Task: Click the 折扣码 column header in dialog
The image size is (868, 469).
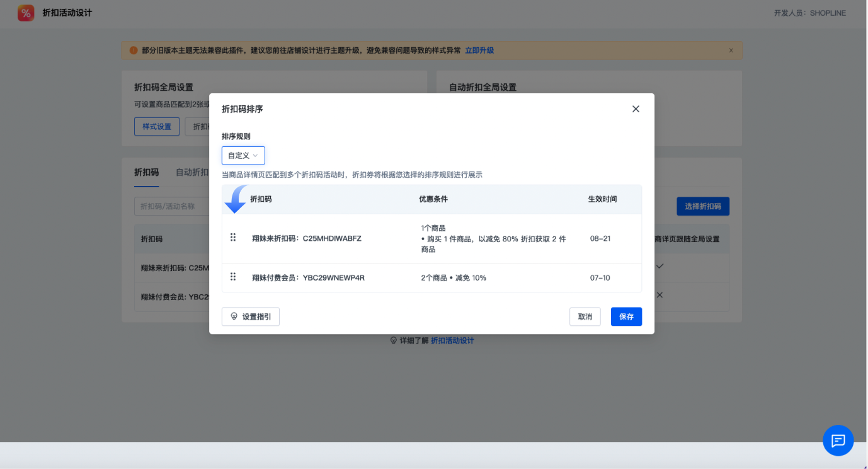Action: 261,199
